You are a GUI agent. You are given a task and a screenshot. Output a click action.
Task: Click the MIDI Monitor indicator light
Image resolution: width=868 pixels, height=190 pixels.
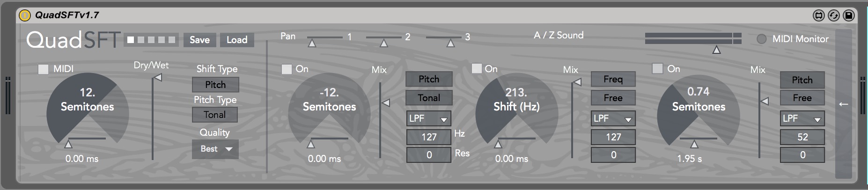point(762,39)
